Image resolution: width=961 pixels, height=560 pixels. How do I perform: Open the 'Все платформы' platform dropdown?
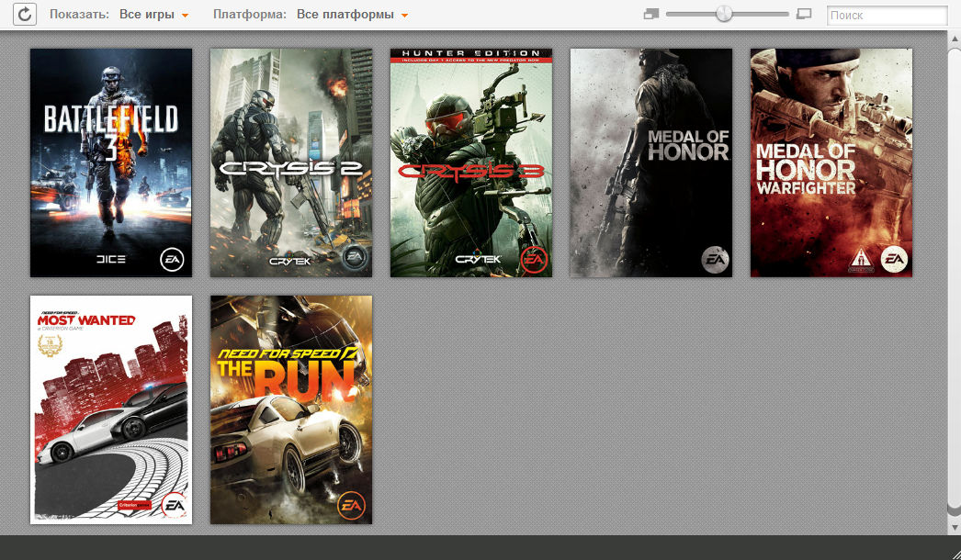pyautogui.click(x=353, y=14)
